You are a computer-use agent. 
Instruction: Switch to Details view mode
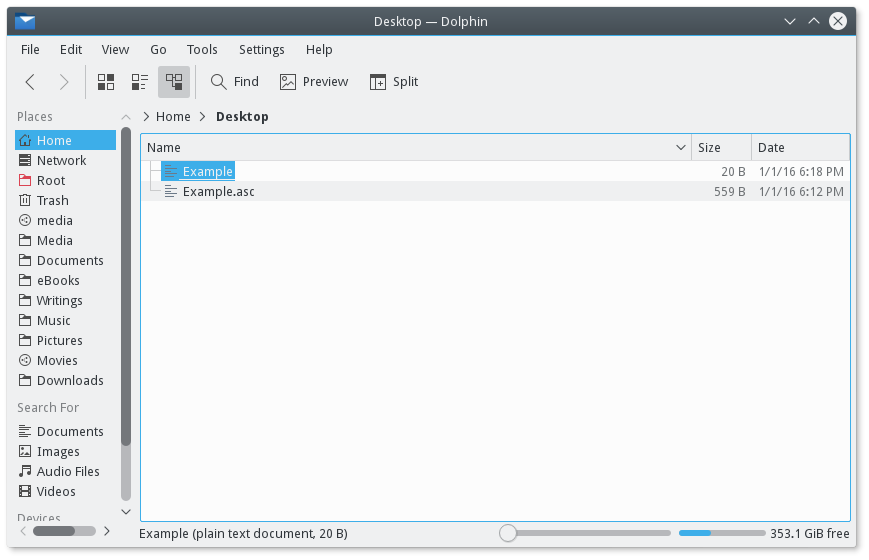pyautogui.click(x=174, y=82)
